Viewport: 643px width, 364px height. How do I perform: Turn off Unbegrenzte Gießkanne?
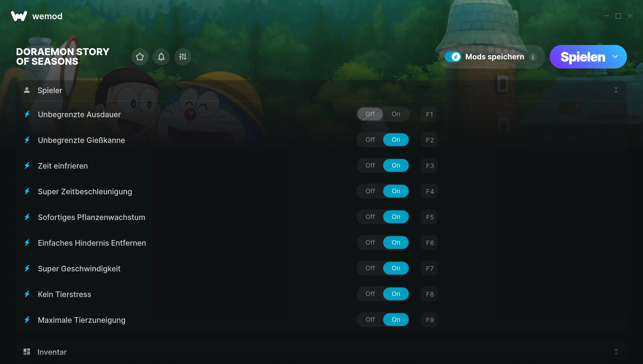click(x=370, y=140)
